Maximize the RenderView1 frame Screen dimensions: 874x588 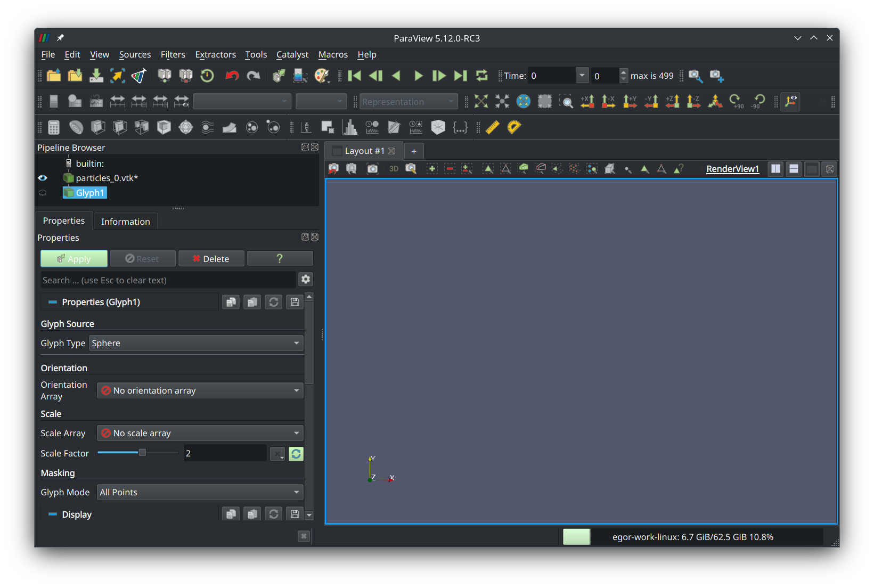click(812, 169)
